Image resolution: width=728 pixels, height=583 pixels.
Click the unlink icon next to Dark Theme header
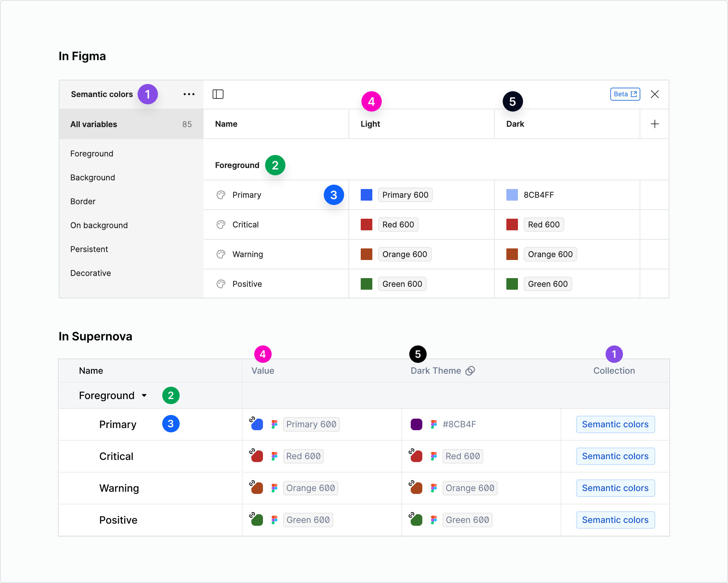tap(470, 370)
